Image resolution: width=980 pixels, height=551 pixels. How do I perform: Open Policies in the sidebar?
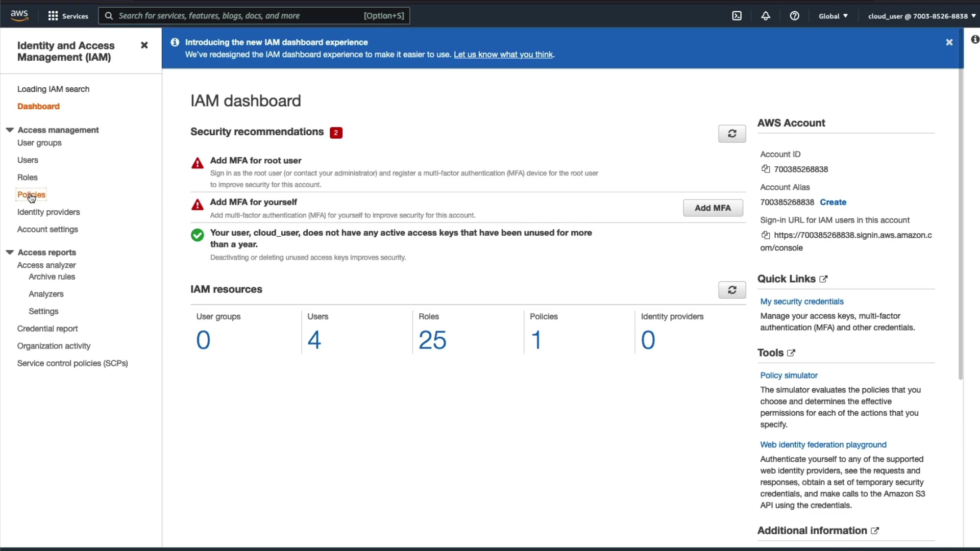click(31, 195)
